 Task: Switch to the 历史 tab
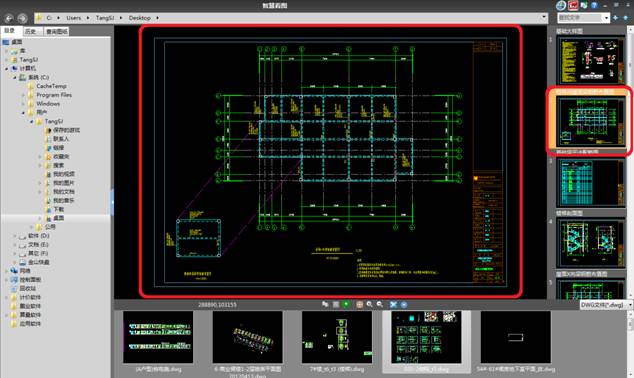click(x=31, y=31)
